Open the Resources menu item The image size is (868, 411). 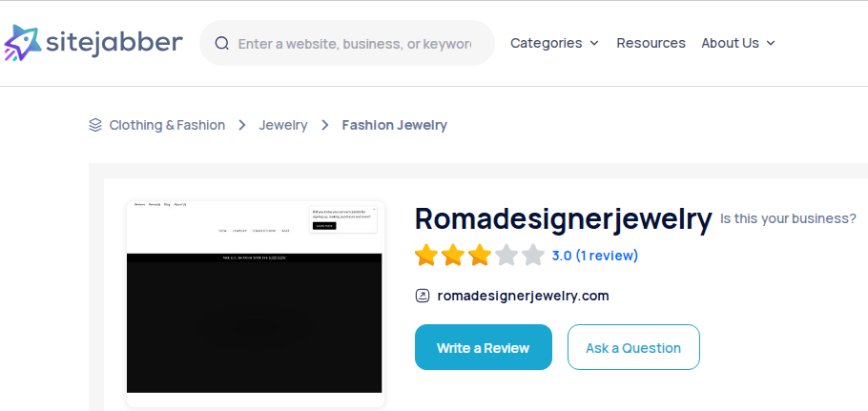[x=651, y=43]
